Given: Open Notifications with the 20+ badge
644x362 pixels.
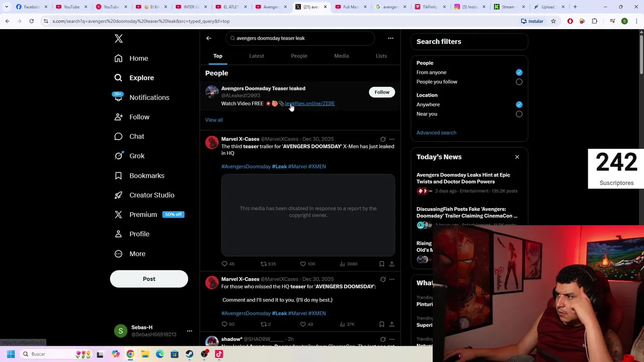Looking at the screenshot, I should click(x=141, y=98).
